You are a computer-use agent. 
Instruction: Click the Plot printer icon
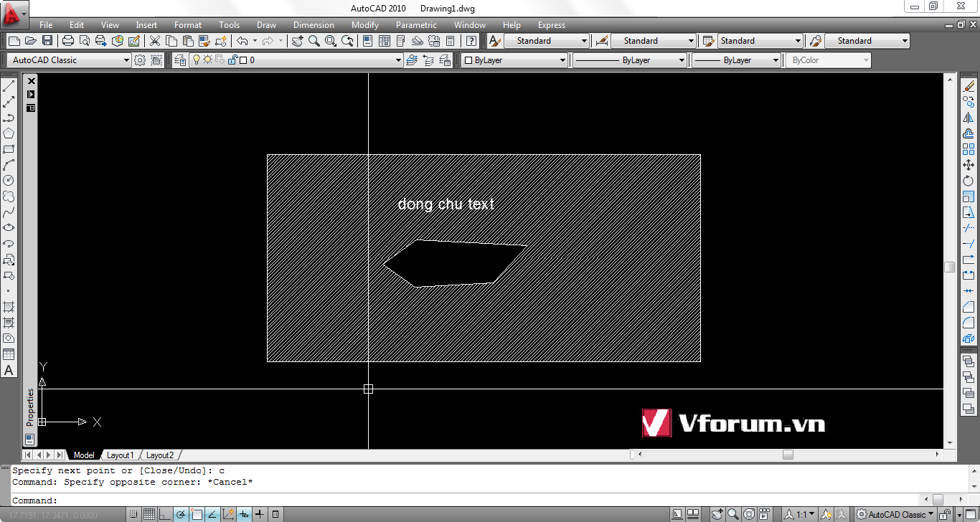pos(68,41)
